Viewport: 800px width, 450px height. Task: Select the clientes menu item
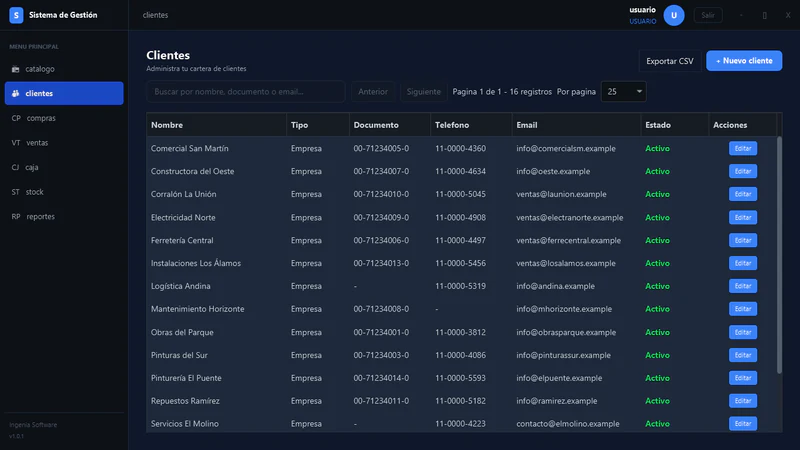tap(64, 93)
